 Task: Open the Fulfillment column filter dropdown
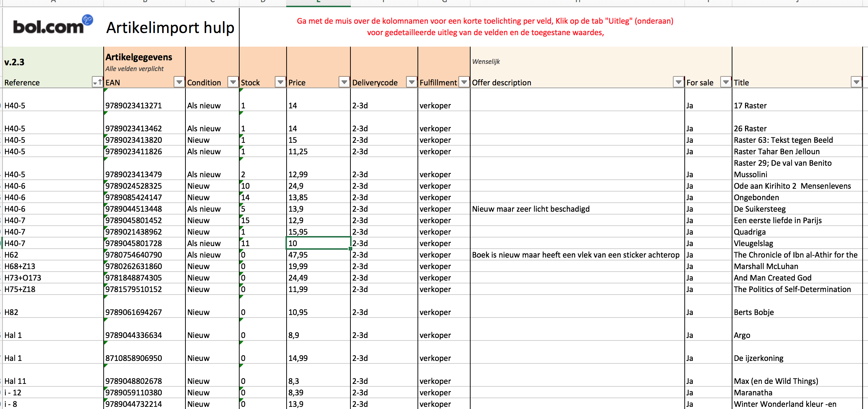tap(464, 82)
